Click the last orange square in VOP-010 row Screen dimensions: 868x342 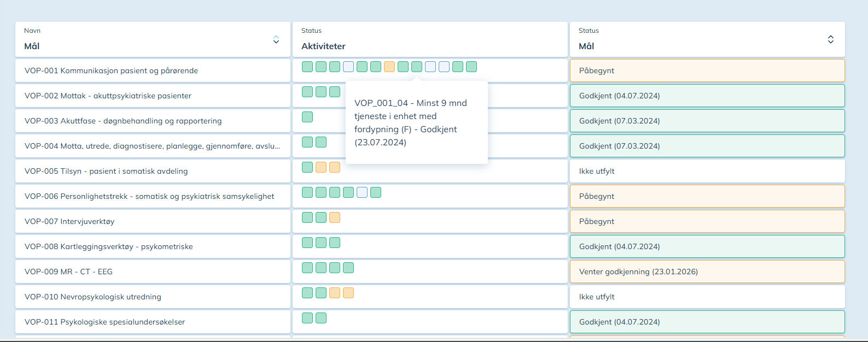(x=348, y=293)
